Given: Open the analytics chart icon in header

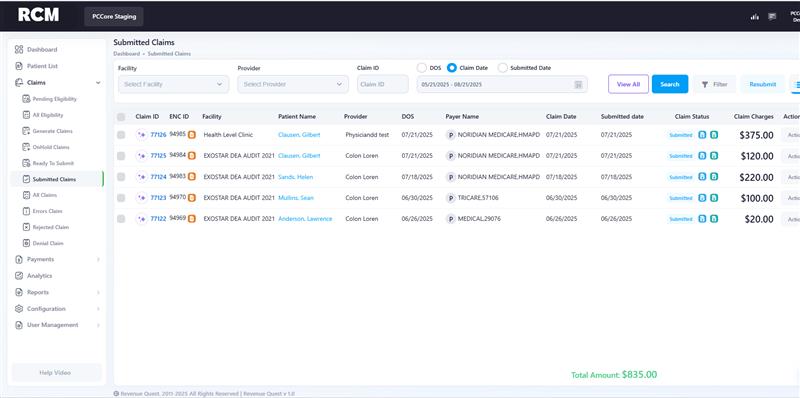Looking at the screenshot, I should pos(755,17).
